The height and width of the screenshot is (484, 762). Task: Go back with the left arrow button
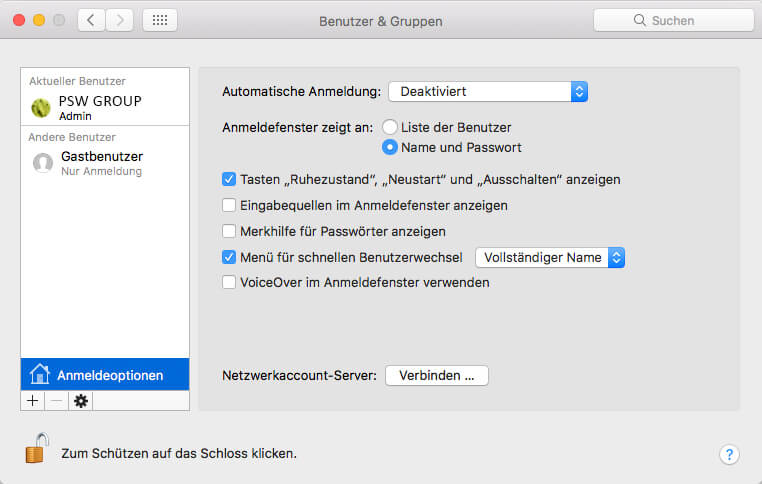91,20
